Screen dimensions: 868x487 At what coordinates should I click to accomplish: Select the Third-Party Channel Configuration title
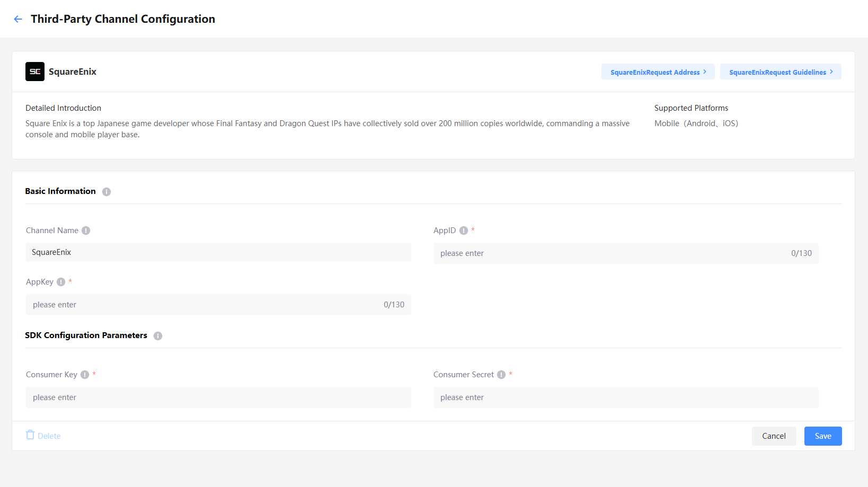123,19
